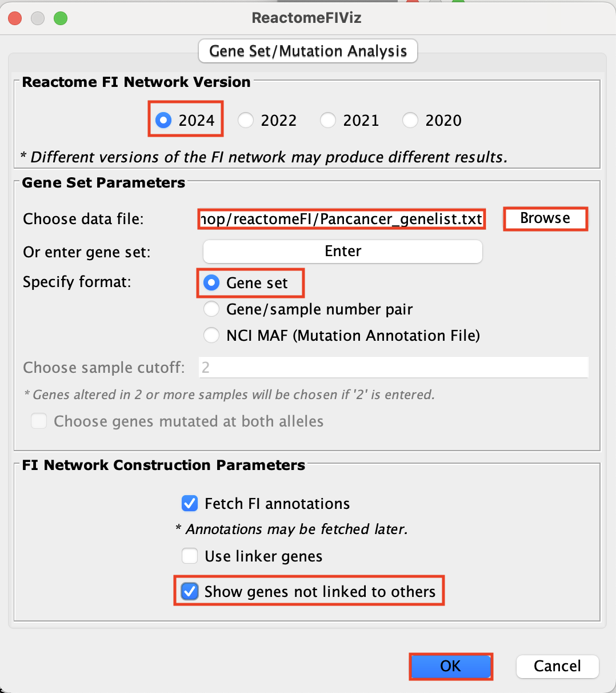Image resolution: width=616 pixels, height=693 pixels.
Task: Click the data file path text field
Action: (x=342, y=220)
